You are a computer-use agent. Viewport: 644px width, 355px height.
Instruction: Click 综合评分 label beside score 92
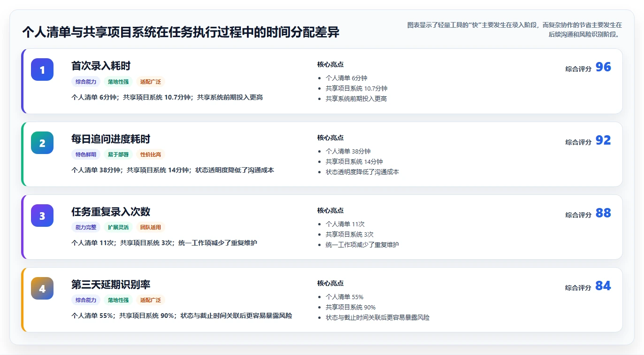click(x=578, y=142)
